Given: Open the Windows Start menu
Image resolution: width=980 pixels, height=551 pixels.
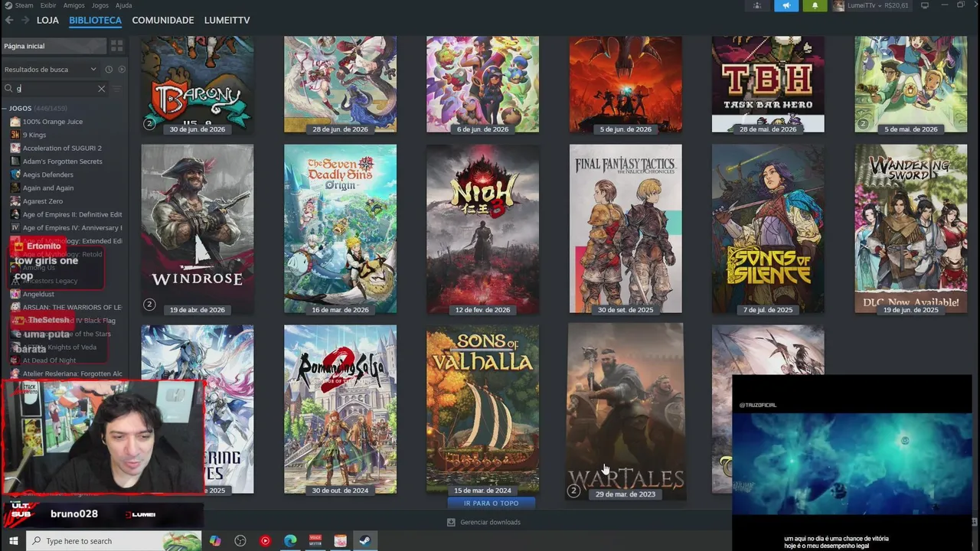Looking at the screenshot, I should [13, 541].
